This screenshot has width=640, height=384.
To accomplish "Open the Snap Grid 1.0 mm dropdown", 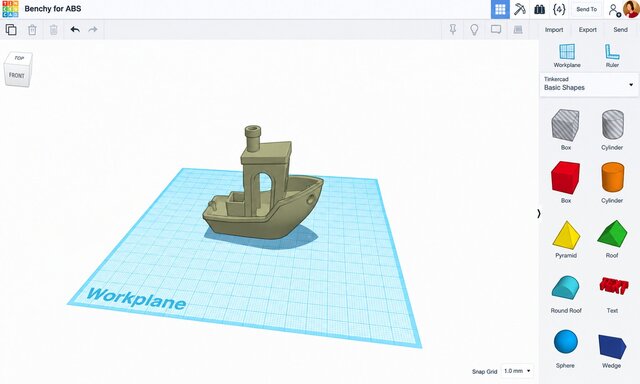I will click(517, 371).
